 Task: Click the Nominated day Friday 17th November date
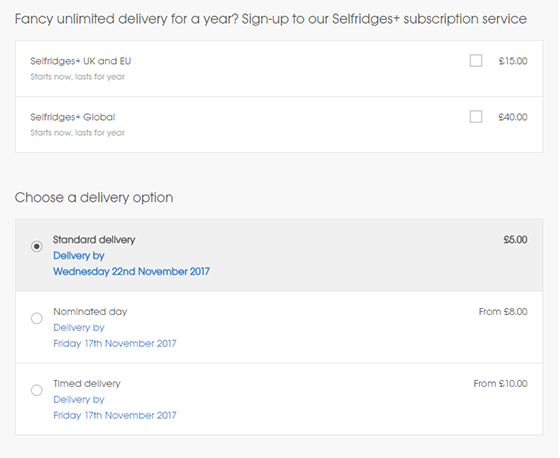[x=115, y=343]
